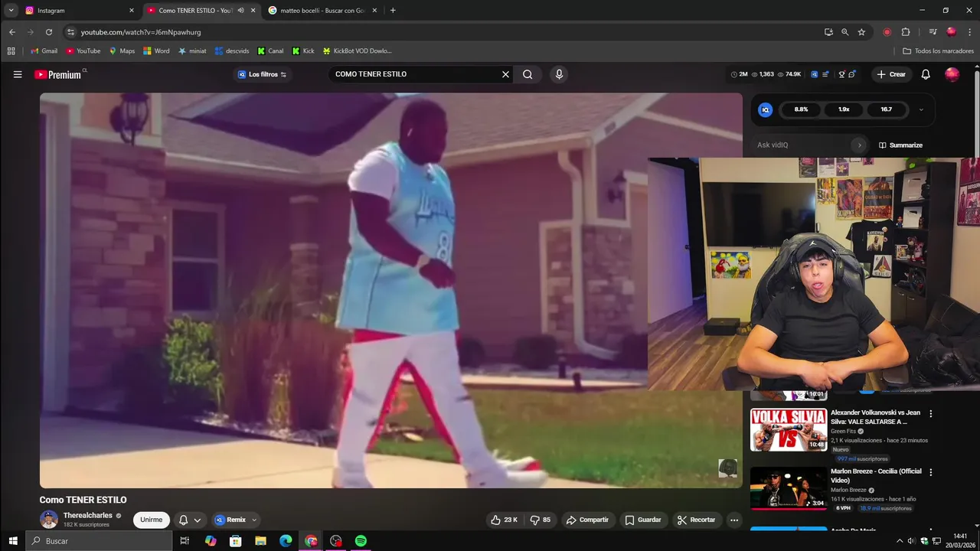The image size is (980, 551).
Task: Share the video via Compartir
Action: (x=587, y=520)
